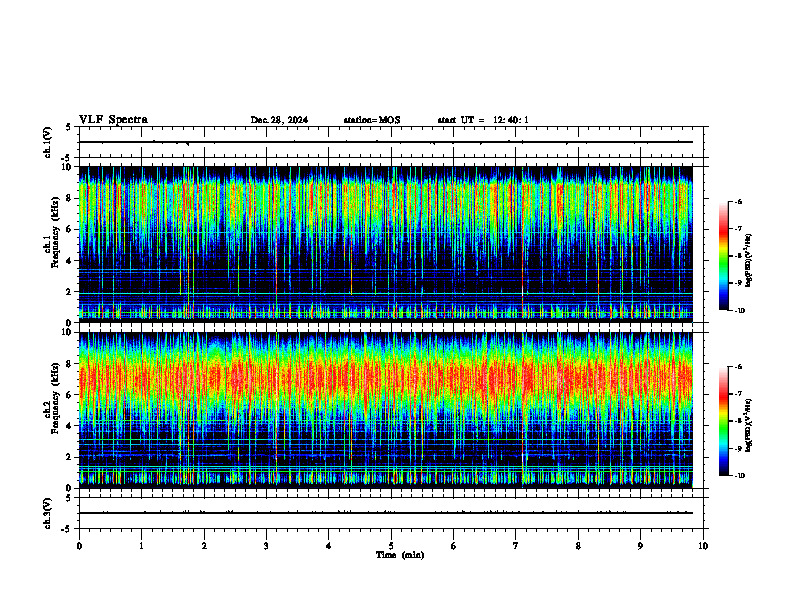
Task: Click the time axis tick label "10"
Action: pyautogui.click(x=703, y=546)
